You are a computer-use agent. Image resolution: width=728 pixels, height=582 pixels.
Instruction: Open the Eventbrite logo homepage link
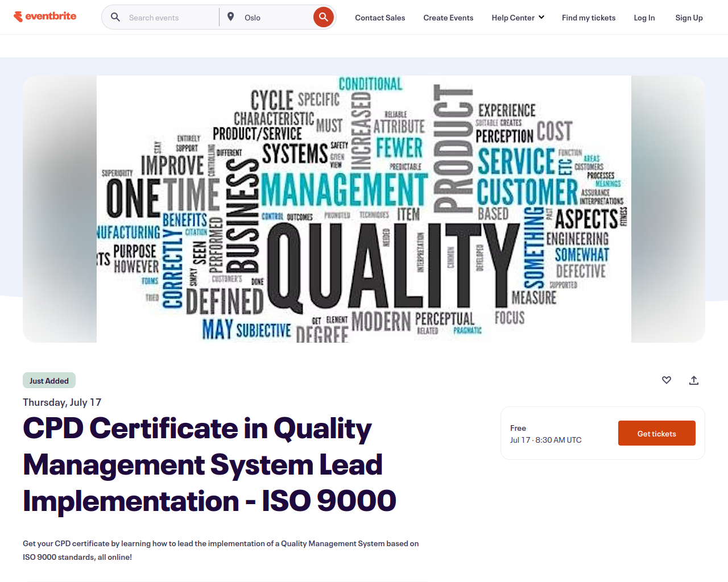coord(45,16)
